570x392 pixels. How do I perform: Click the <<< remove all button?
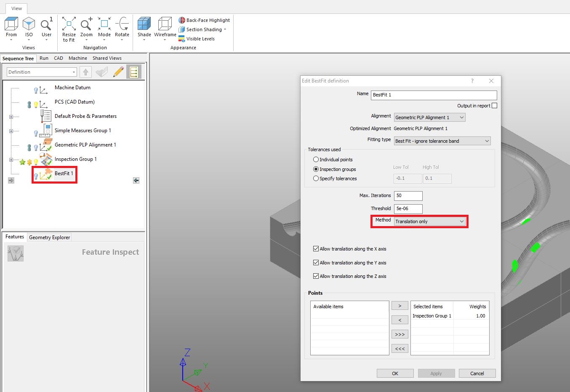coord(400,349)
